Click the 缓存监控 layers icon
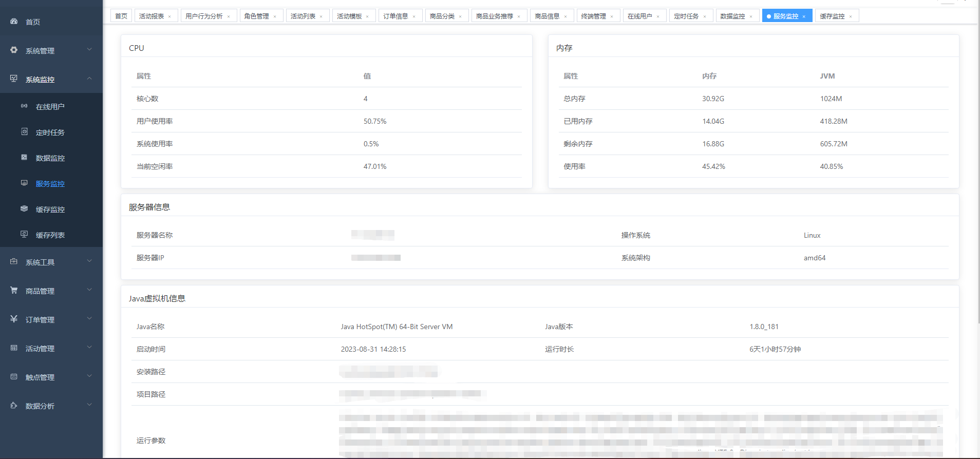The height and width of the screenshot is (459, 980). pyautogui.click(x=24, y=209)
